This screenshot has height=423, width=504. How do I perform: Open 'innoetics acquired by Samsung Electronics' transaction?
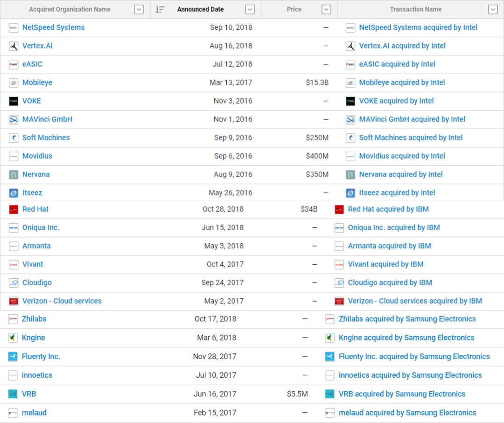point(410,375)
